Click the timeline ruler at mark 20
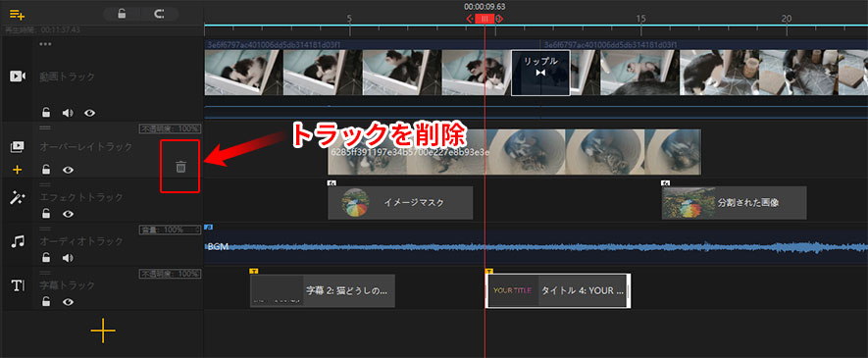Screen dimensions: 868x358 pyautogui.click(x=786, y=19)
